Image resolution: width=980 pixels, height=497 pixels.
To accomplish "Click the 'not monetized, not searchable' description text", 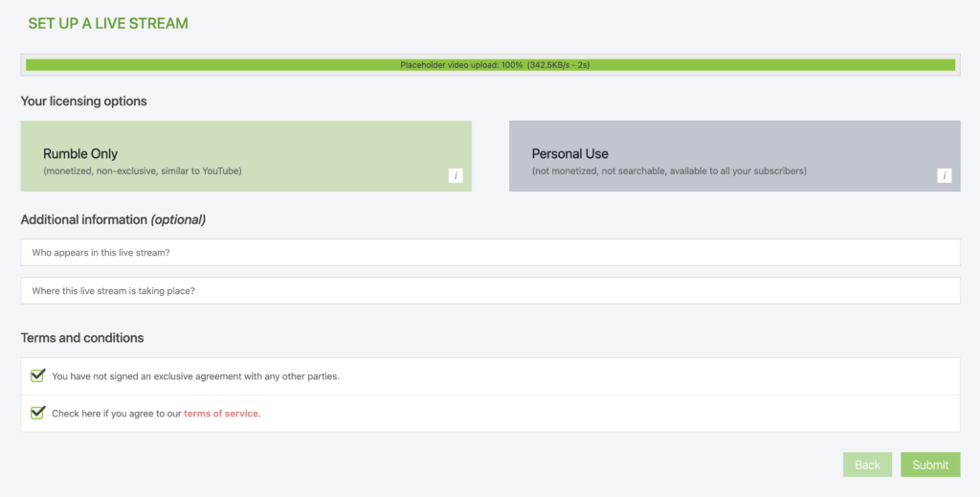I will pos(669,171).
